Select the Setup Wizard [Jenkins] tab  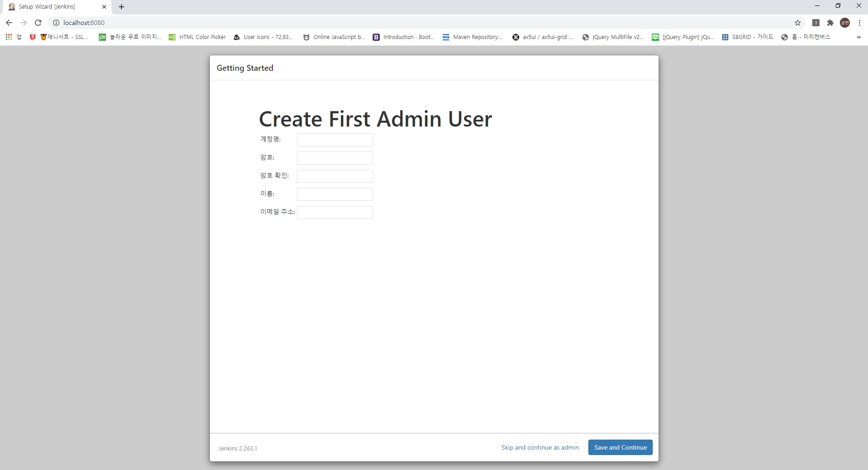pyautogui.click(x=56, y=7)
